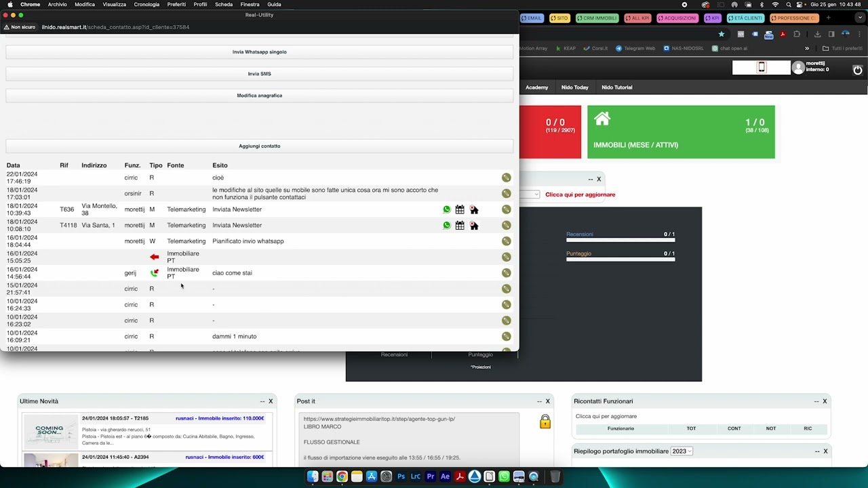
Task: Click Punteggio progress bar
Action: [x=620, y=259]
